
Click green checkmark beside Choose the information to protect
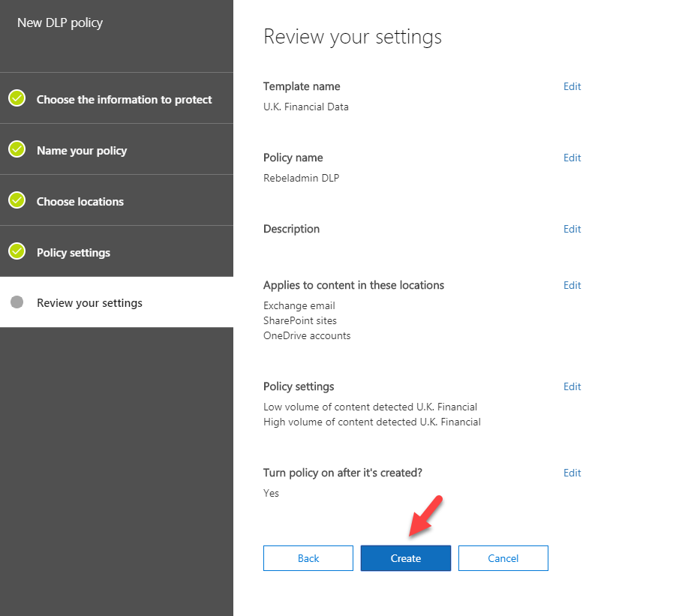coord(17,98)
